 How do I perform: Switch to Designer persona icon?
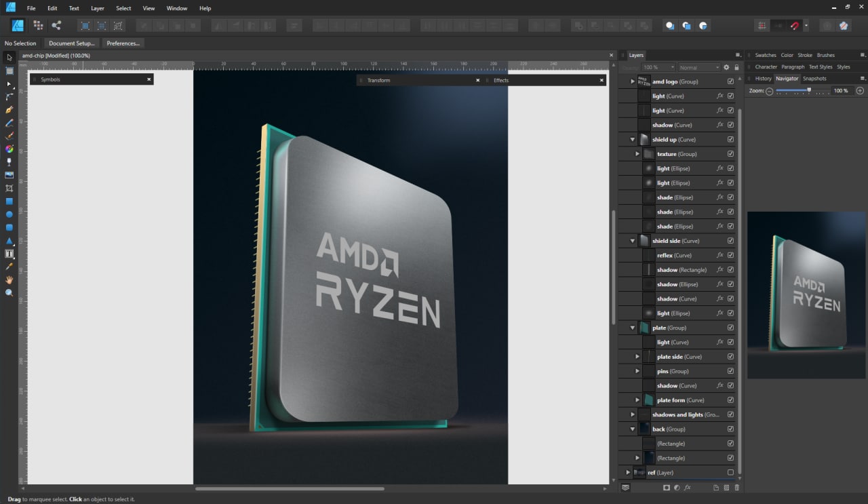click(x=18, y=26)
